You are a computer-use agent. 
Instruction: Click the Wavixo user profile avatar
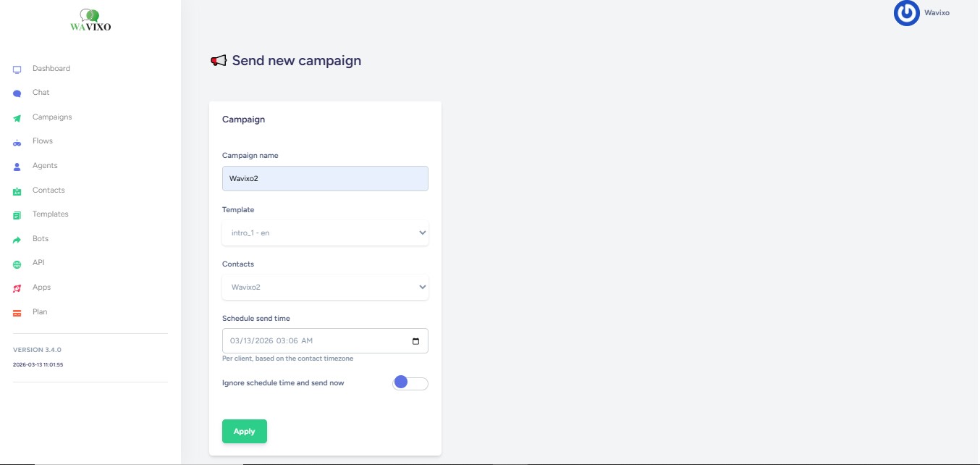click(x=906, y=13)
